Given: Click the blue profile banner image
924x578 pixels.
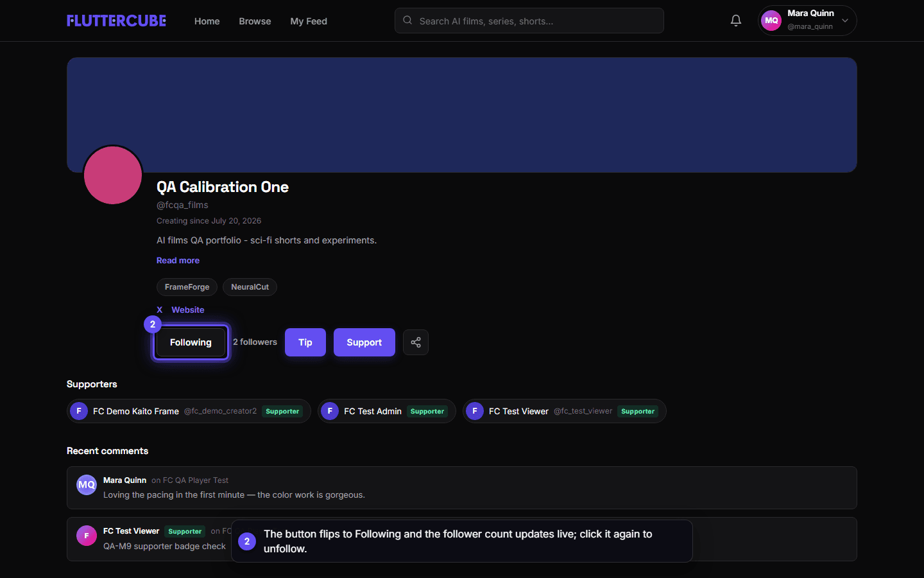Looking at the screenshot, I should [x=462, y=115].
